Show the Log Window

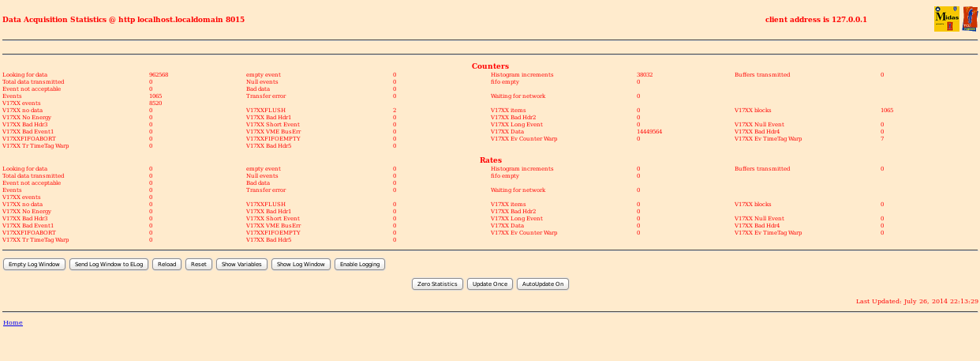point(301,264)
